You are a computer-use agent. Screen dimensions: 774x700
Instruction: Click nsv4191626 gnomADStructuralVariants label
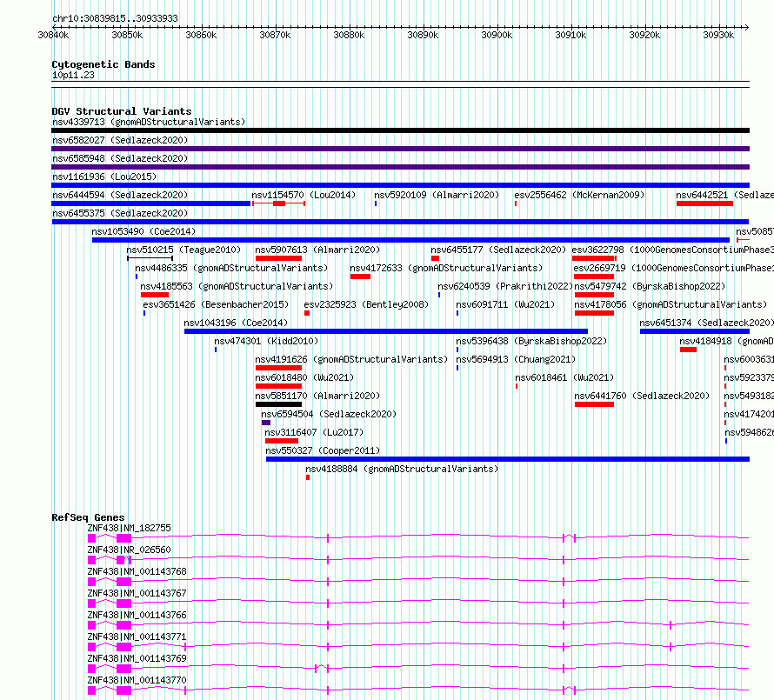[x=351, y=359]
